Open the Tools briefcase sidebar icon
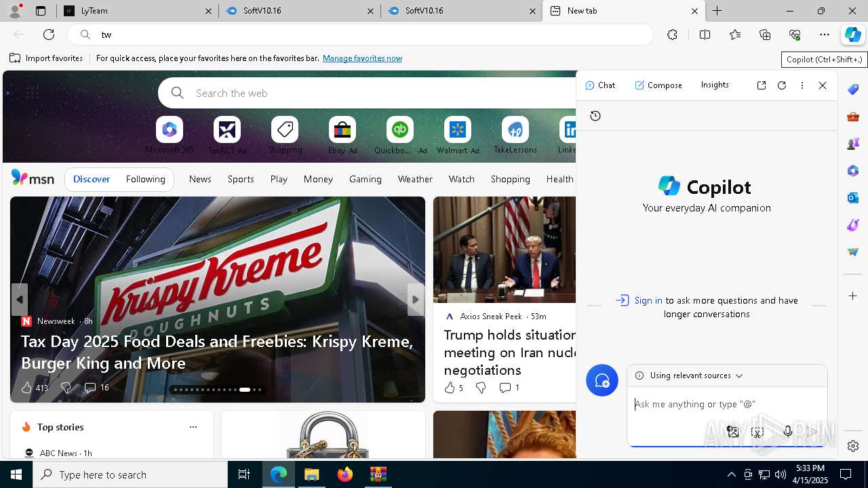 point(853,117)
